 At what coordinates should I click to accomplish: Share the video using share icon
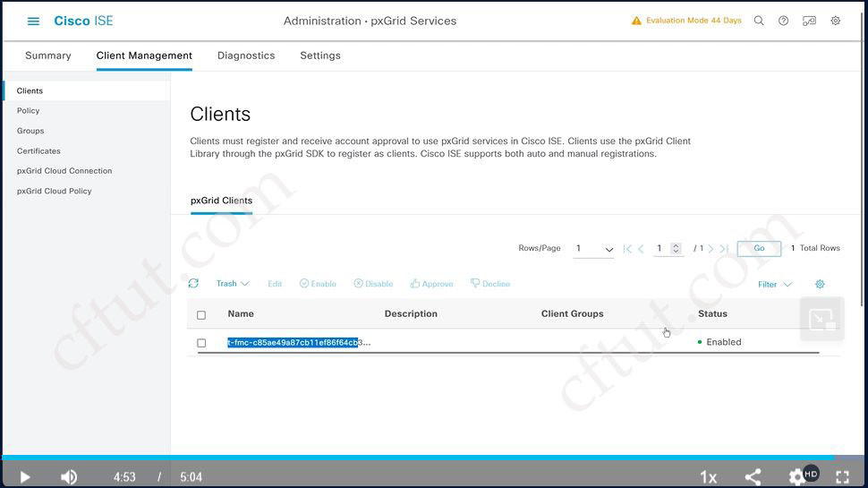[753, 477]
